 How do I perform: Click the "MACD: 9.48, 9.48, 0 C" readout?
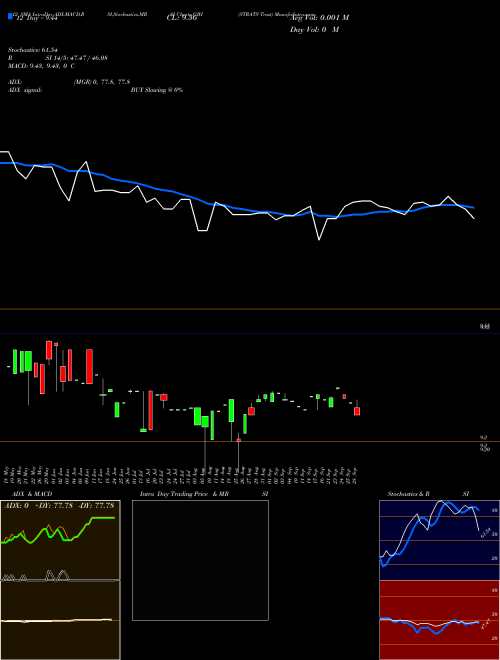pos(41,66)
